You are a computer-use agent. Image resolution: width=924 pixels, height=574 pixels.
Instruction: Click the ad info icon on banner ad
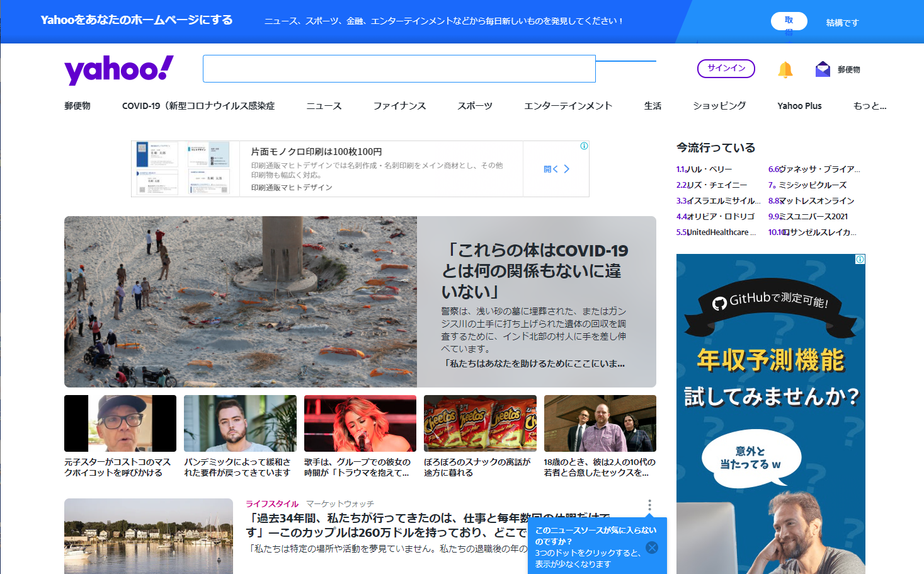coord(584,146)
